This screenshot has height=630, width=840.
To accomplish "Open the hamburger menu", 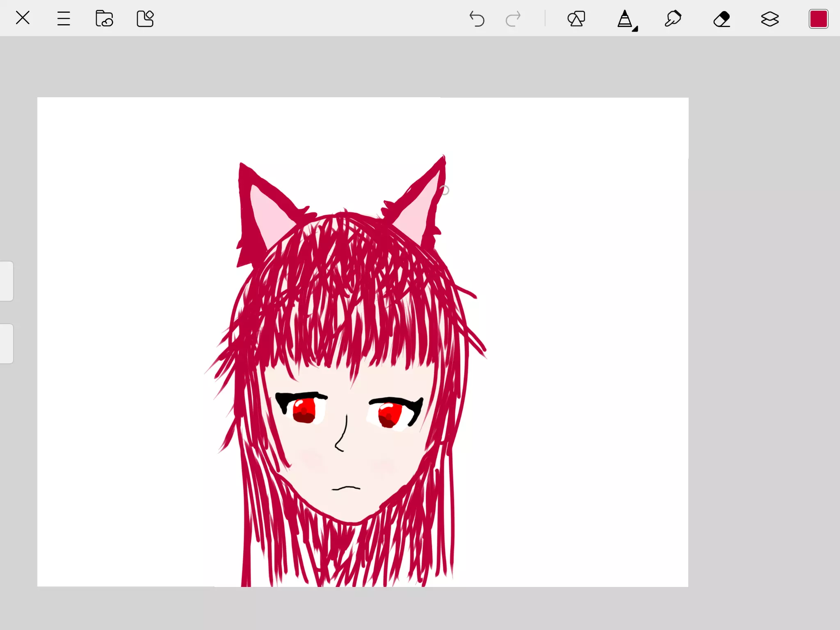I will [x=64, y=19].
